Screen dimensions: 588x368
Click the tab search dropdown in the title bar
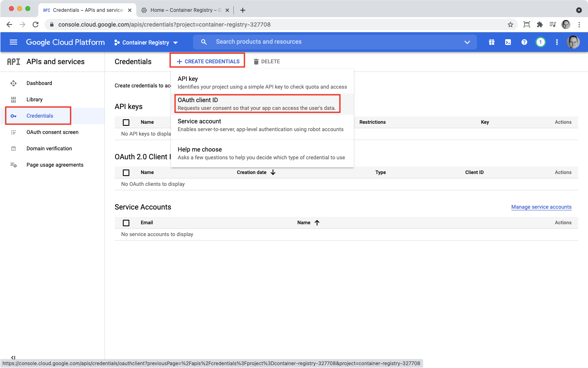tap(579, 10)
